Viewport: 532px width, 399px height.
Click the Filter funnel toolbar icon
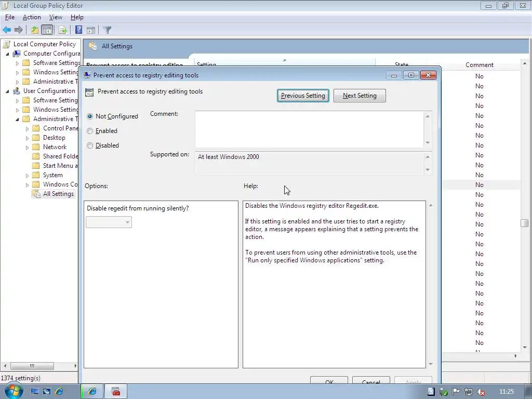[107, 30]
